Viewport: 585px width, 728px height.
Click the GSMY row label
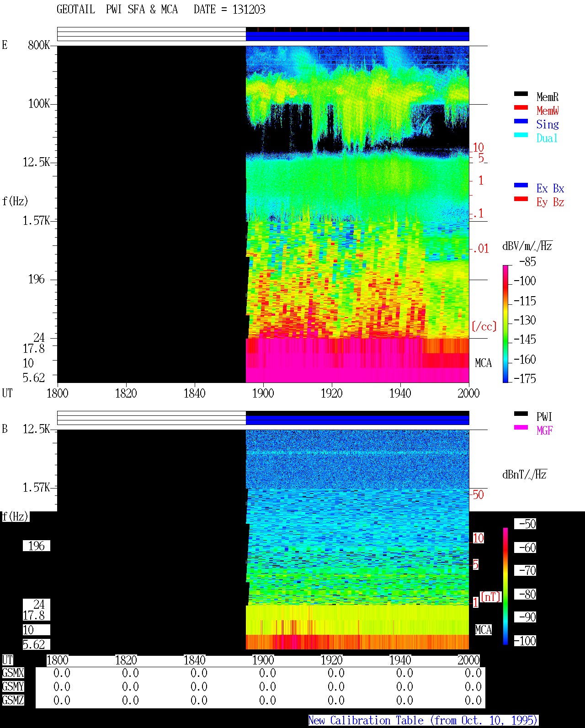[x=13, y=686]
